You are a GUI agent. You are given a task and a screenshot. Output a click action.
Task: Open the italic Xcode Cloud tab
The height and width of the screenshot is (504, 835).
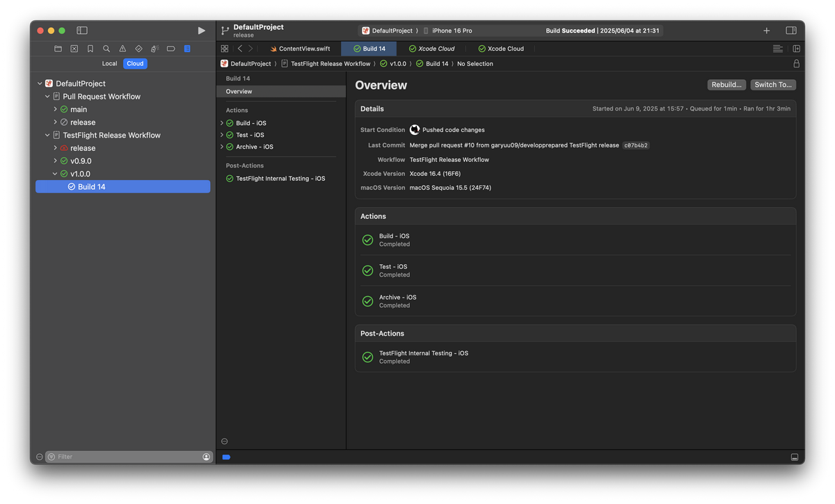(x=431, y=49)
